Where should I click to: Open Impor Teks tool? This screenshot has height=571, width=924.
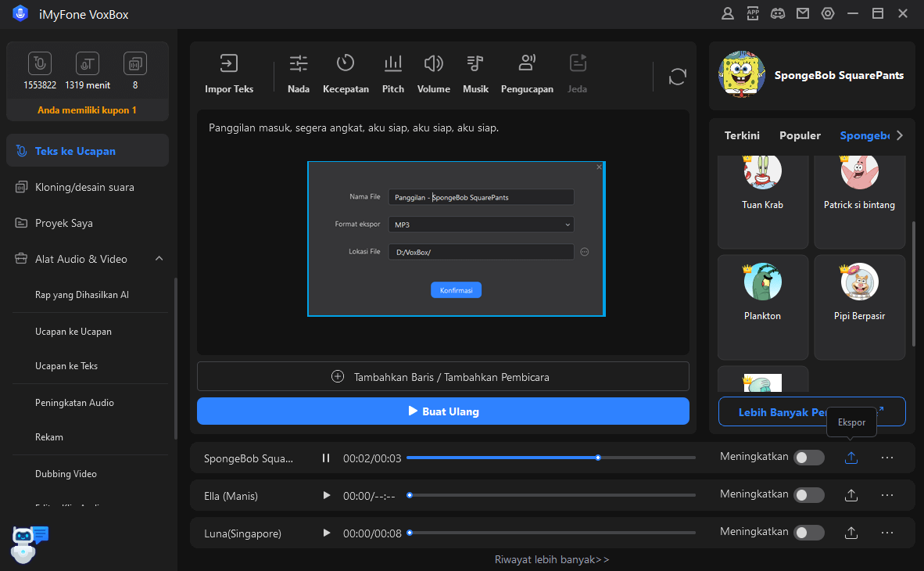228,74
